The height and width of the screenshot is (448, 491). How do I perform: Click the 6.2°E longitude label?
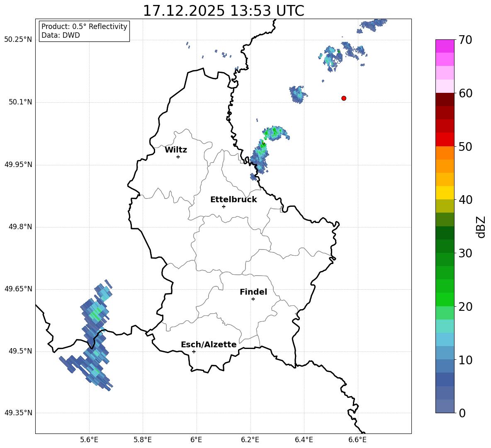250,440
